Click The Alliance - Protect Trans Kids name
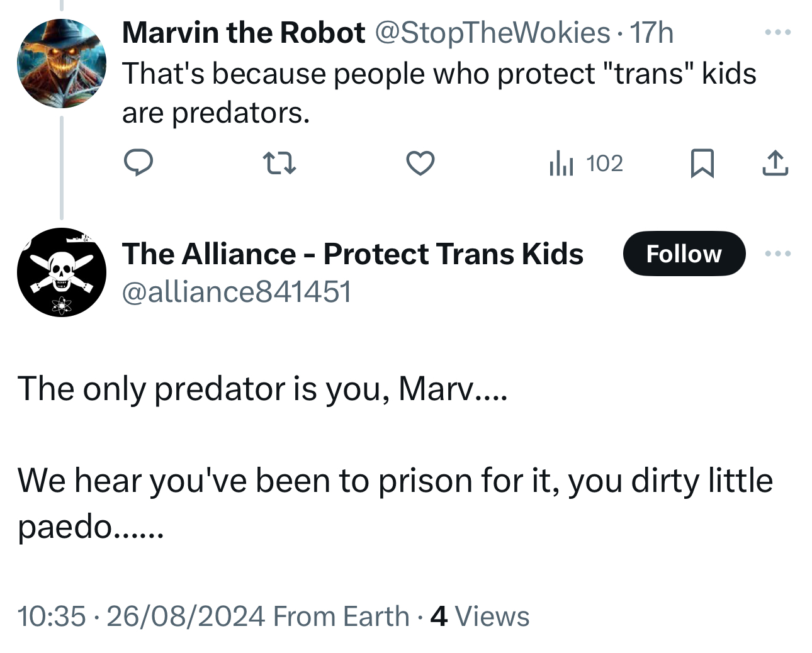 [352, 254]
